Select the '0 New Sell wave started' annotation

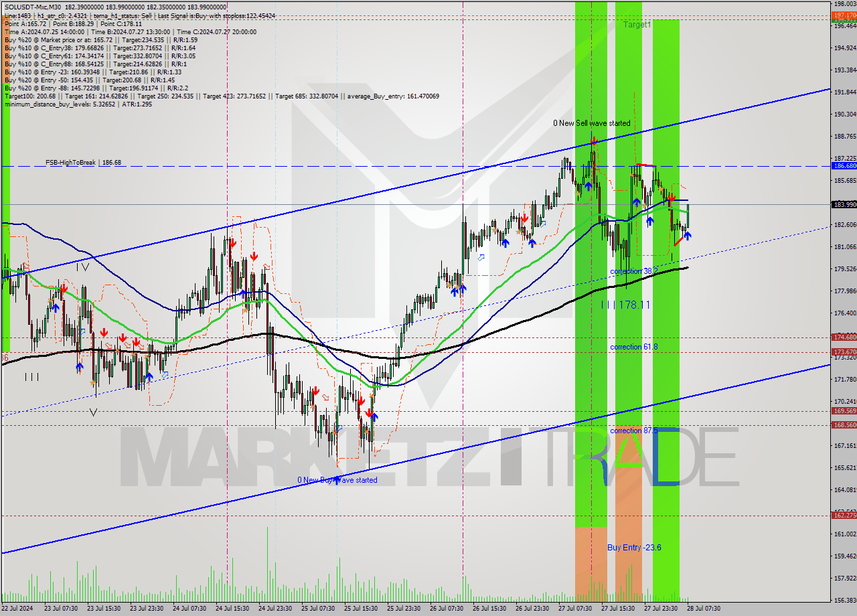(591, 123)
